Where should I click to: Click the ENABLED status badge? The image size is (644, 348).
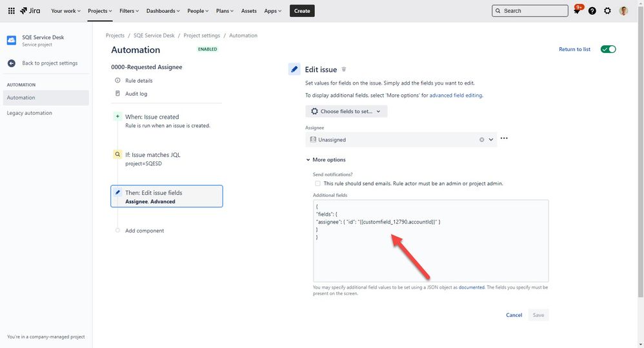pyautogui.click(x=207, y=49)
